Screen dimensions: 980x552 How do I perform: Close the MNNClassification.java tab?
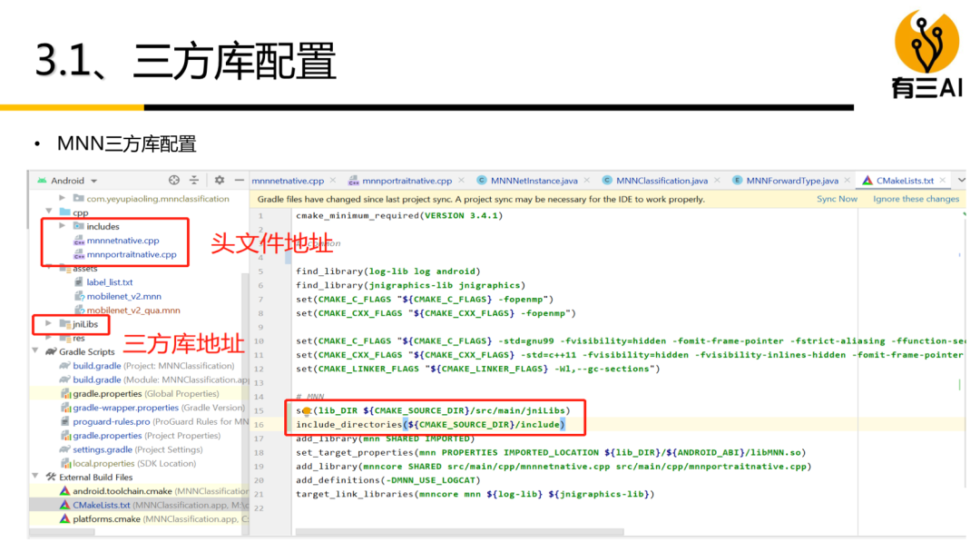point(718,180)
